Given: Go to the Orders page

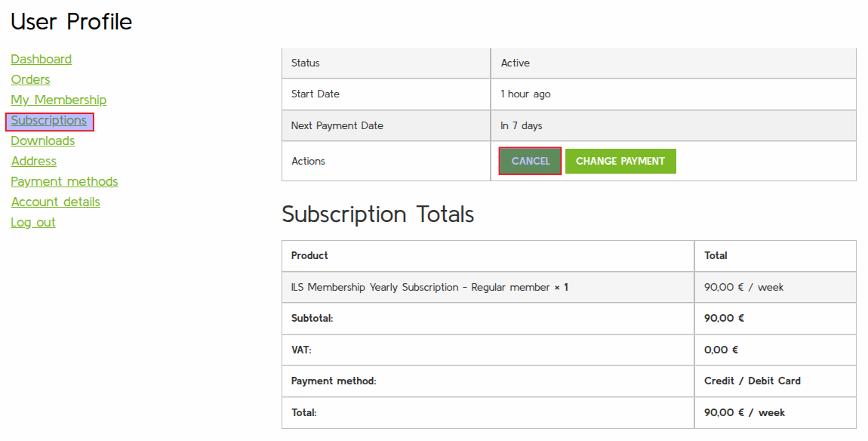Looking at the screenshot, I should pos(30,79).
